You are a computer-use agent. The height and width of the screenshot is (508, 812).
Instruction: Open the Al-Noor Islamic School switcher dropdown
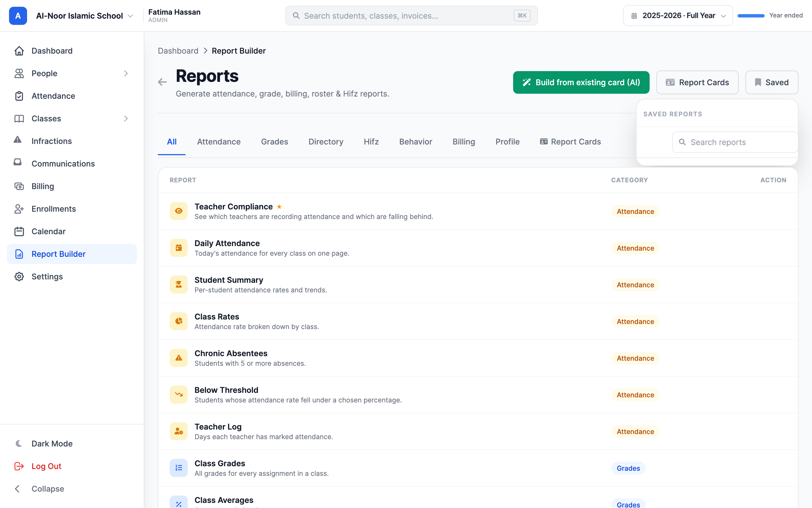click(x=85, y=16)
